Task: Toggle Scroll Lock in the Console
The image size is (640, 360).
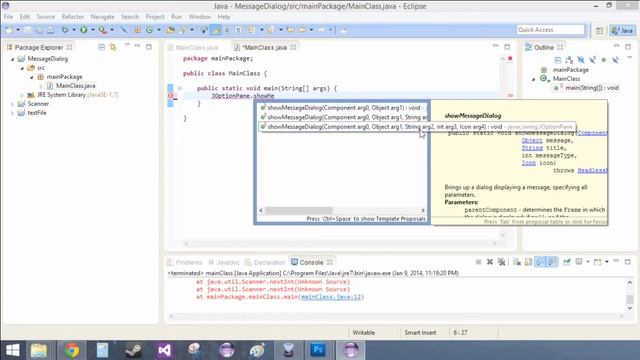Action: pos(528,262)
